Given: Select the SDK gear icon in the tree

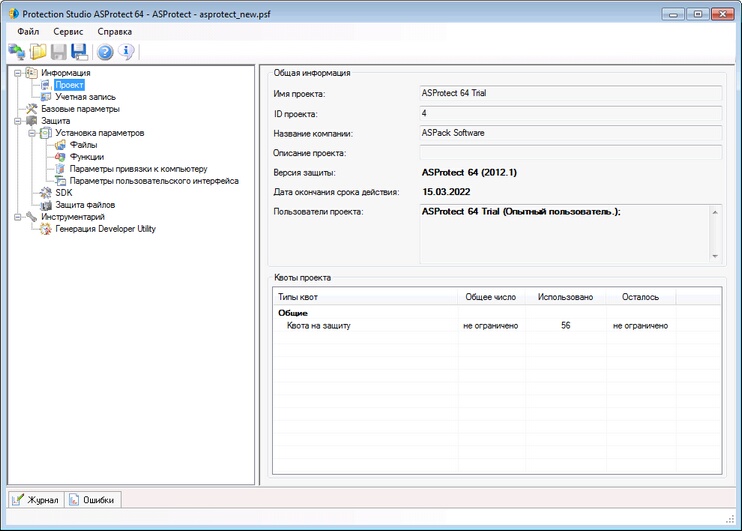Looking at the screenshot, I should 45,193.
